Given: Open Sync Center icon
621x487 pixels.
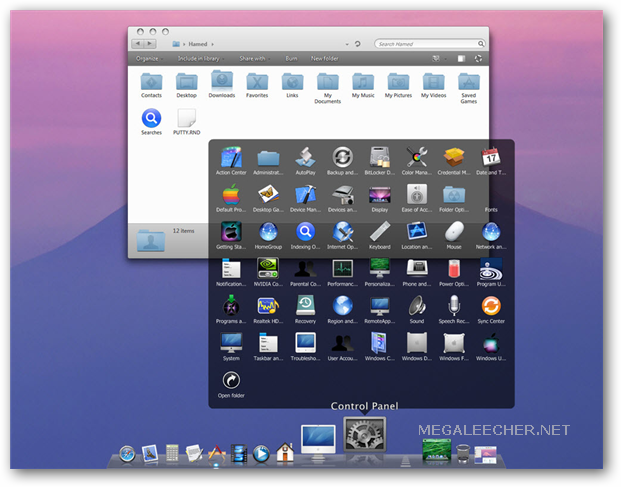Looking at the screenshot, I should click(x=491, y=306).
